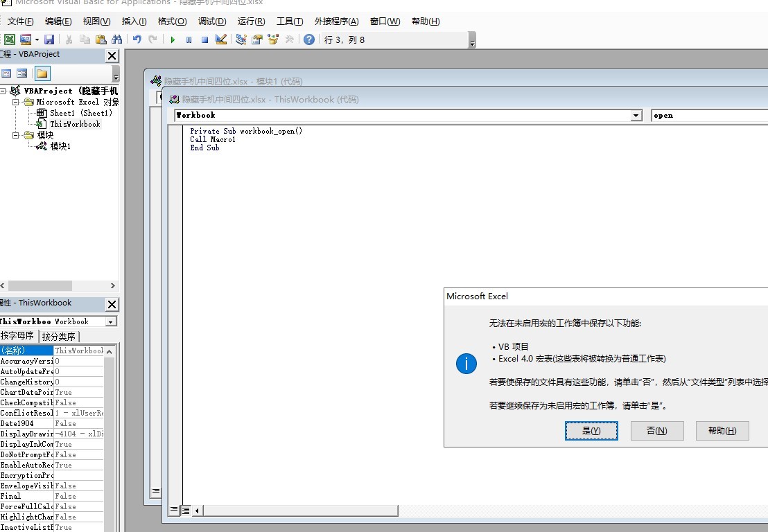The height and width of the screenshot is (532, 768).
Task: Open the 调试(D) menu
Action: [x=212, y=21]
